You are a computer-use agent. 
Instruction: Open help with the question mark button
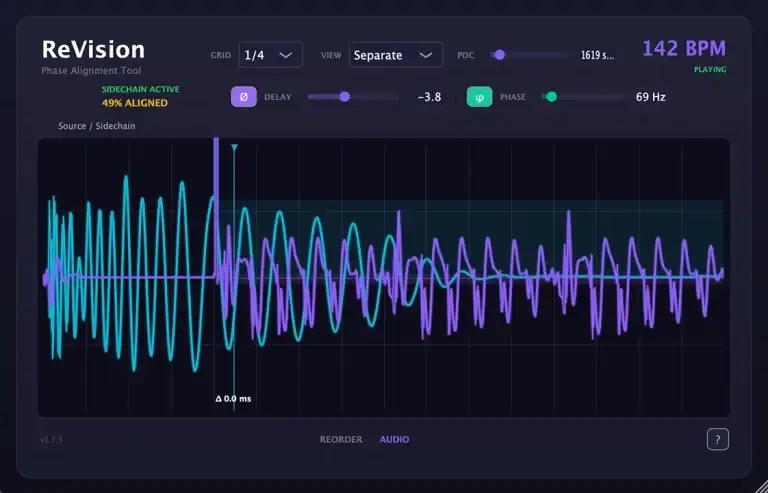point(718,439)
